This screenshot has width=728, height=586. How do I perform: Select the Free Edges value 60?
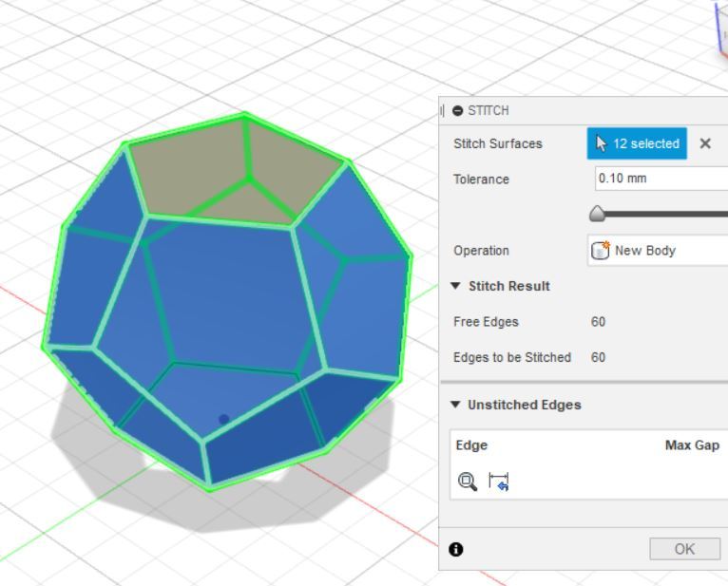(x=598, y=322)
